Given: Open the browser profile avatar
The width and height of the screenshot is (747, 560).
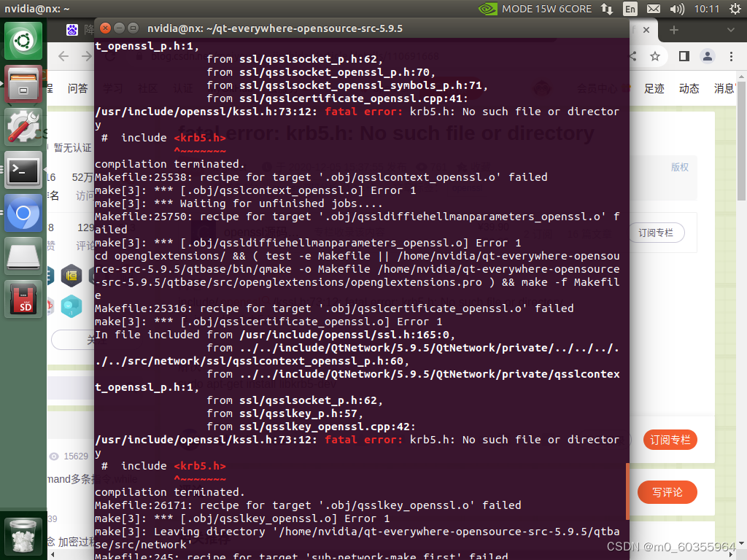Looking at the screenshot, I should pos(708,56).
